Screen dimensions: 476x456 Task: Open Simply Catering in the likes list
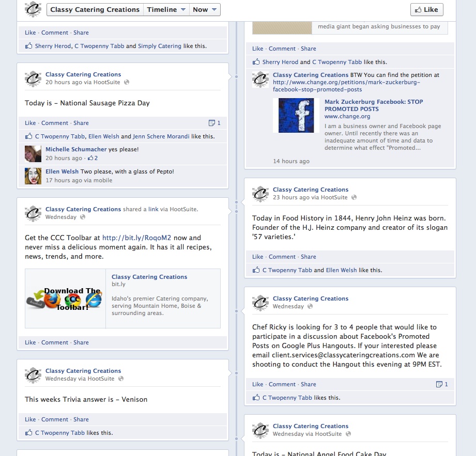[x=160, y=46]
